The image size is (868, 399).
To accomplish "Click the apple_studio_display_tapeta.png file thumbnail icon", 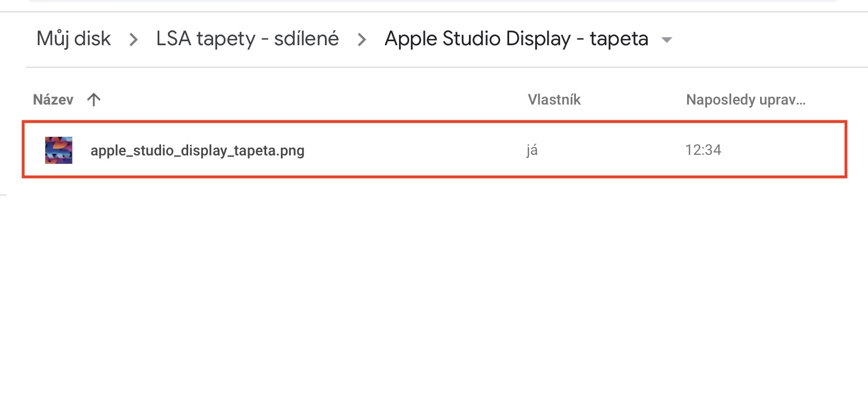I will 59,150.
